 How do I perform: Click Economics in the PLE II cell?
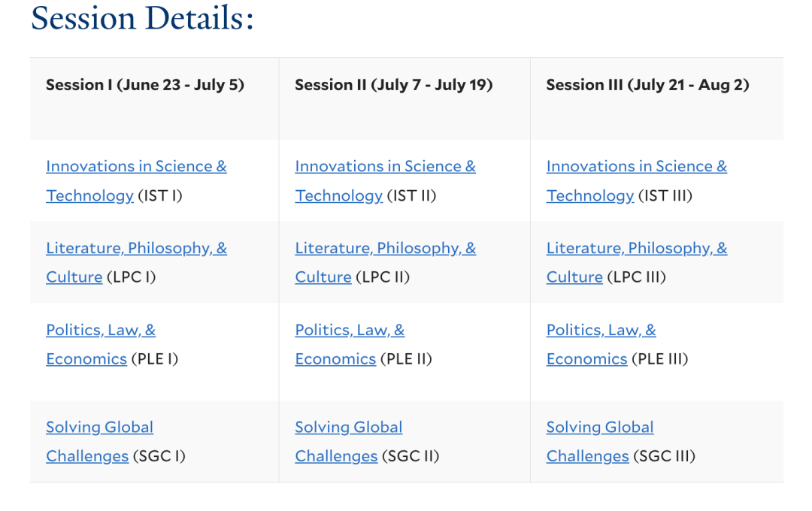tap(335, 358)
